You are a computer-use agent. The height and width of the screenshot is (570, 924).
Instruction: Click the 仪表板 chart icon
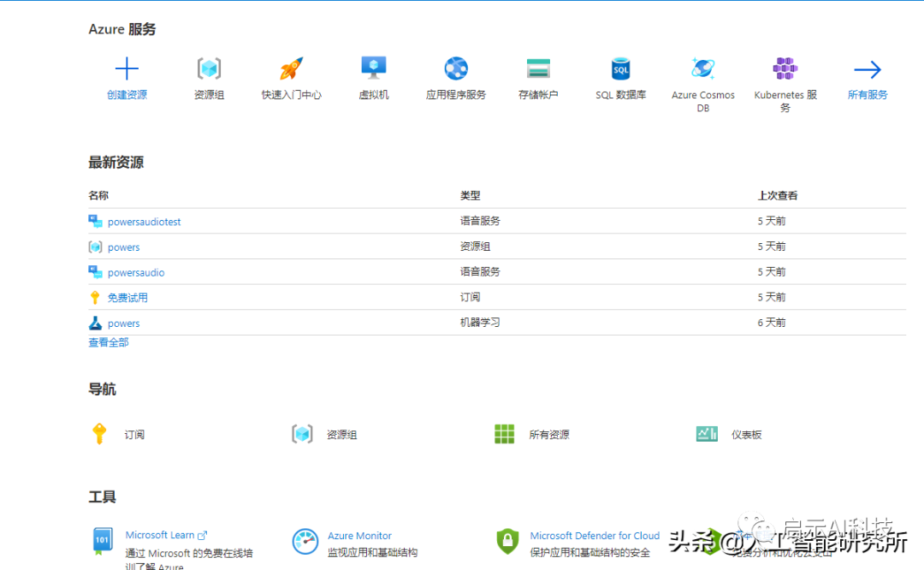tap(707, 434)
